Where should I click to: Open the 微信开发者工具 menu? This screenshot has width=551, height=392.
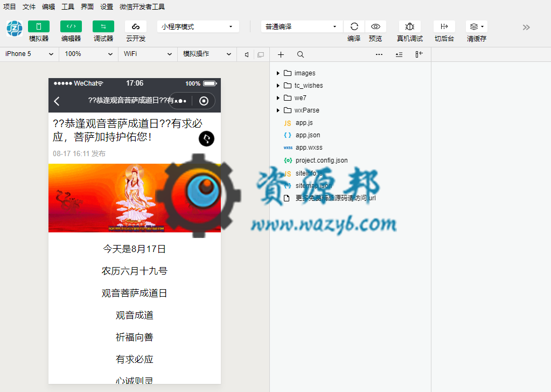(142, 6)
